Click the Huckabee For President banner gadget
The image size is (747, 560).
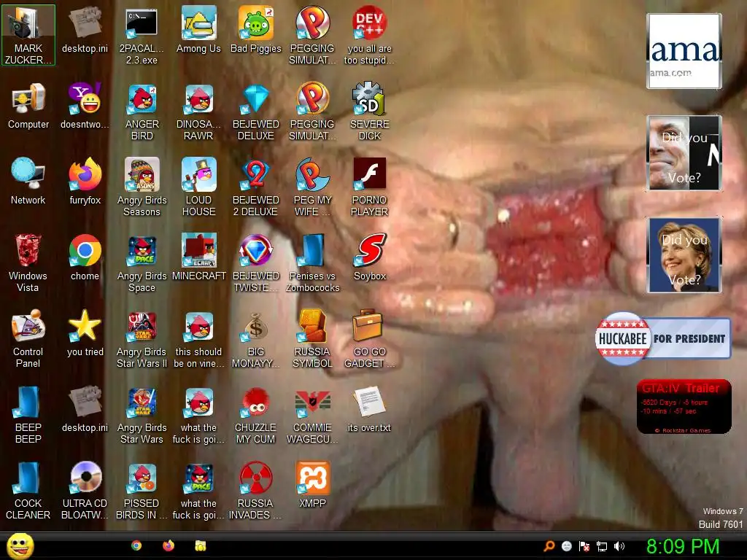662,338
